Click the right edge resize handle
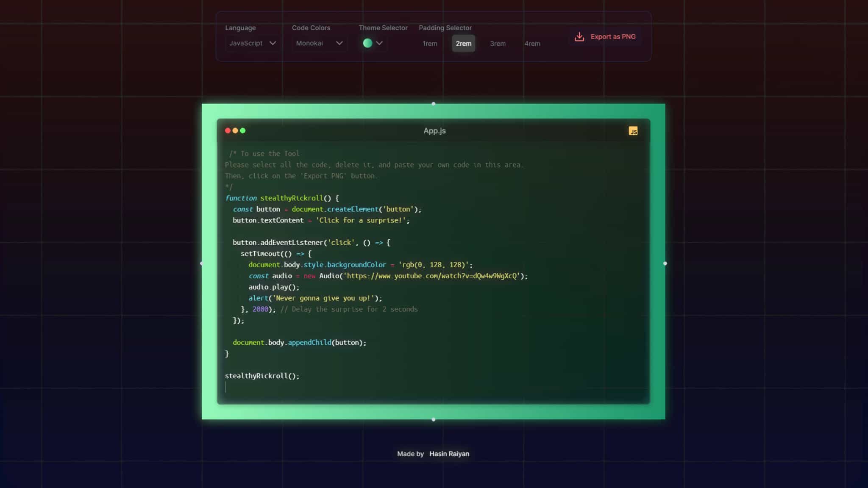The image size is (868, 488). [x=665, y=263]
